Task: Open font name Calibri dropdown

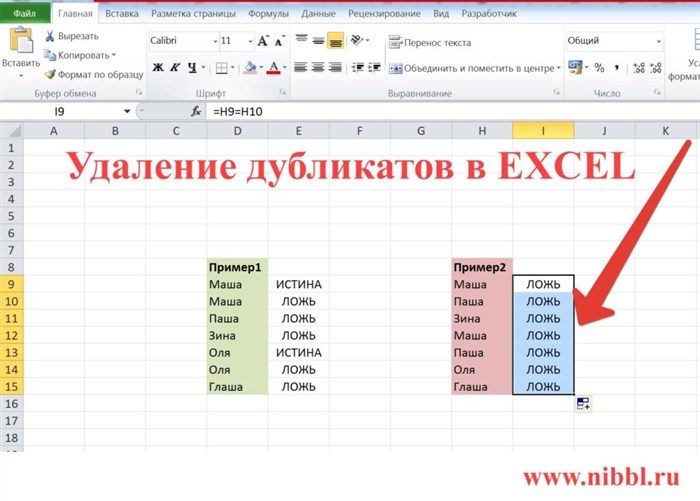Action: pos(215,41)
